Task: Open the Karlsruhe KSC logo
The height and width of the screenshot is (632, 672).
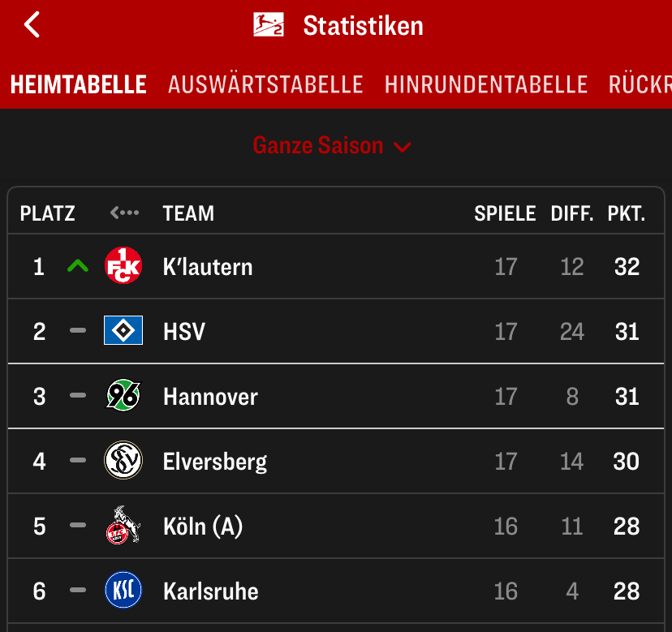Action: [123, 591]
